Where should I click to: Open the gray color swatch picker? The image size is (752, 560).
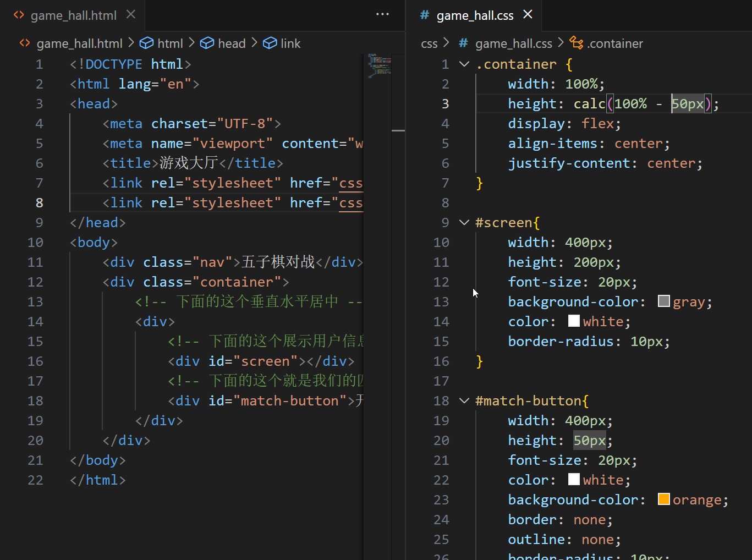pos(664,301)
